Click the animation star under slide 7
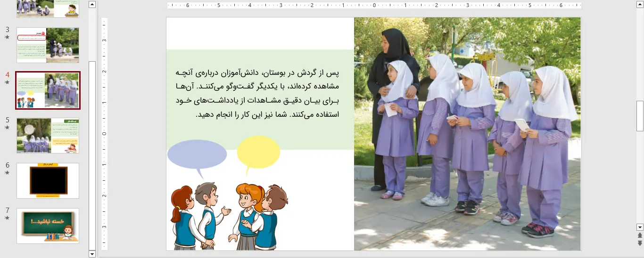644x258 pixels. point(7,218)
